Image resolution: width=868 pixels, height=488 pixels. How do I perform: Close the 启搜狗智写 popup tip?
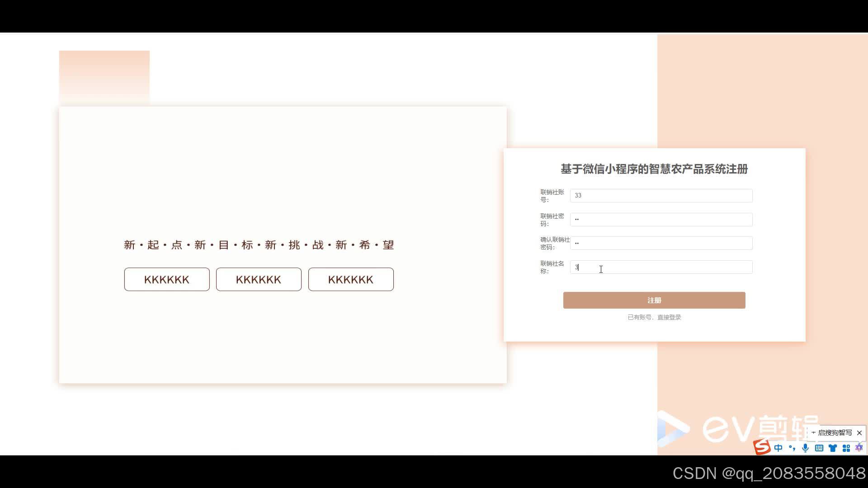[x=859, y=433]
